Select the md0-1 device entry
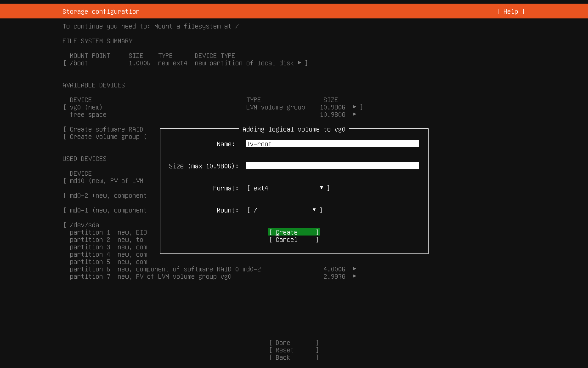This screenshot has width=588, height=368. pos(108,210)
